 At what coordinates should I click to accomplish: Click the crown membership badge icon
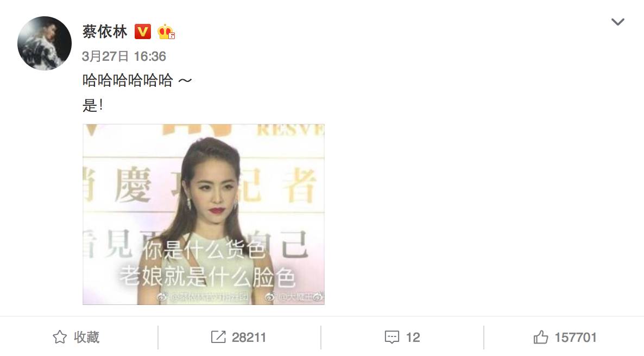tap(166, 31)
